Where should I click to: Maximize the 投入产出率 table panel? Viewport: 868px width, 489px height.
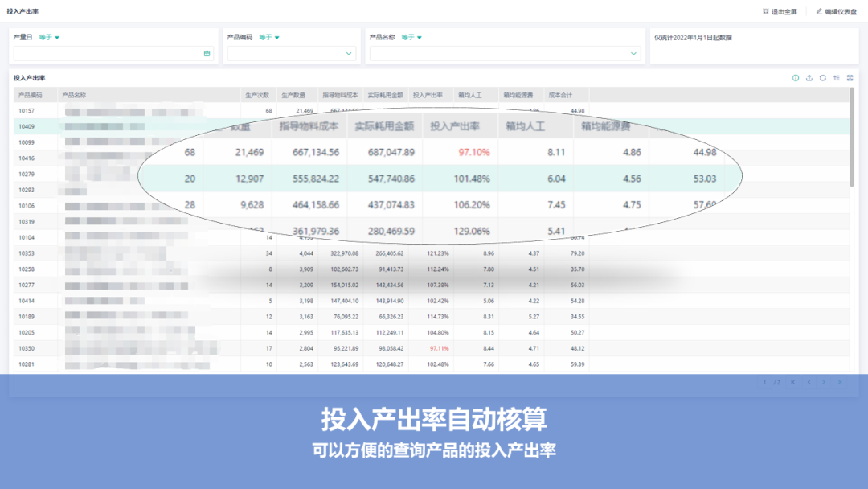click(x=850, y=78)
